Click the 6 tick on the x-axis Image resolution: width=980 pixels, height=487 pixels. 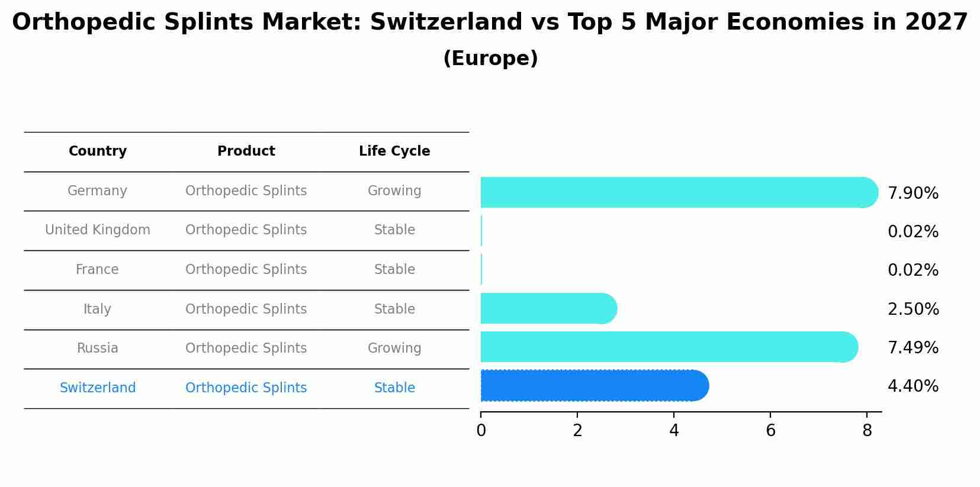[770, 431]
